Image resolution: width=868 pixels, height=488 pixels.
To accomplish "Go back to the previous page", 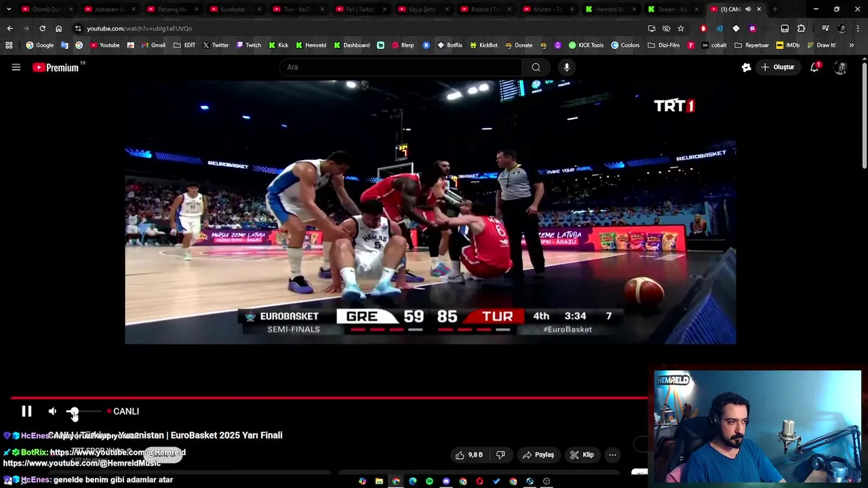I will tap(9, 28).
